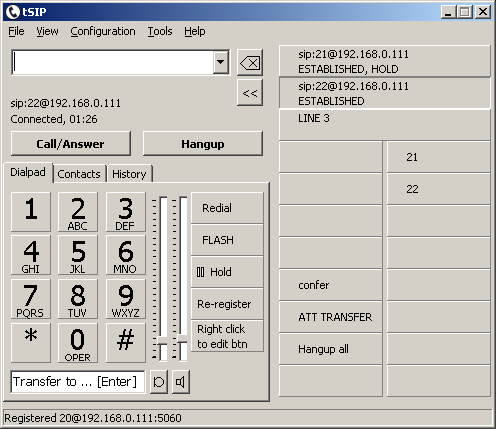Image resolution: width=496 pixels, height=429 pixels.
Task: Close the tSIP window
Action: tap(483, 12)
